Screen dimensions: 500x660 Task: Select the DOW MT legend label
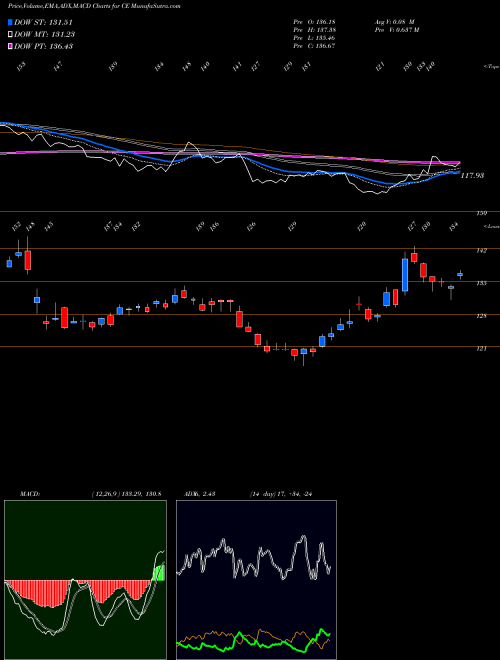coord(45,35)
